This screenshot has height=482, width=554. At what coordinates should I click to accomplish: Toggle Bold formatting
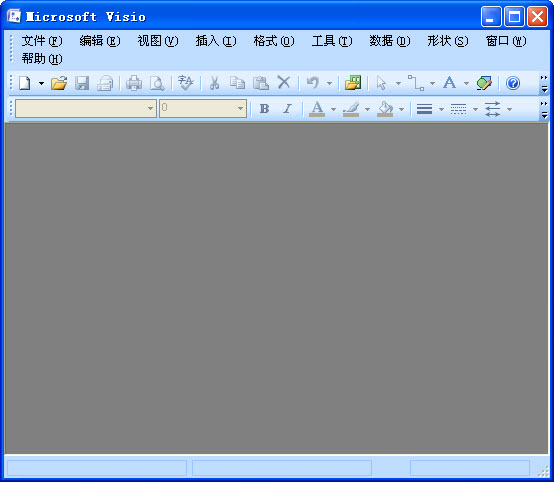point(264,108)
